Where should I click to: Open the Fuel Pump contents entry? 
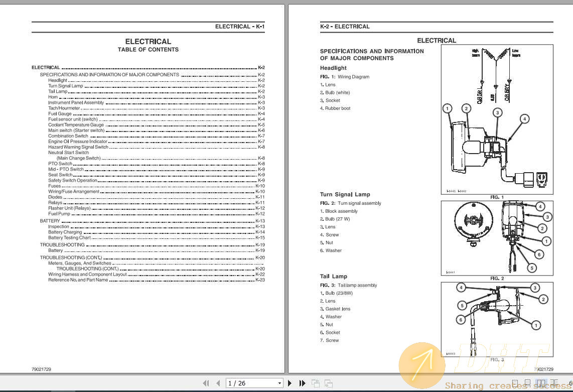59,214
